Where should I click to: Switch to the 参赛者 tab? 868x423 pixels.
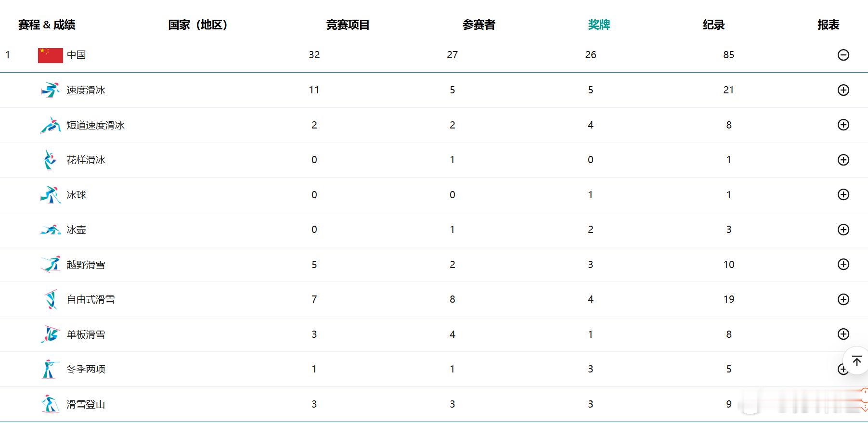tap(479, 25)
